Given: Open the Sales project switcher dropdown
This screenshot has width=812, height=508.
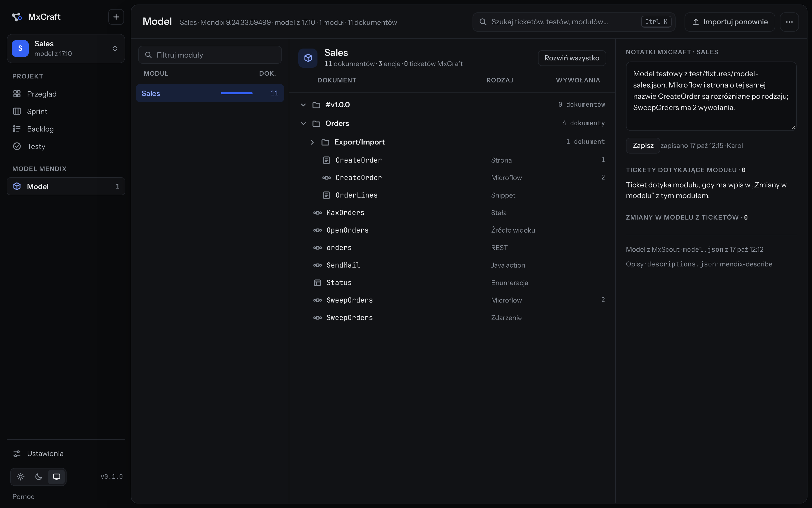Looking at the screenshot, I should [x=66, y=48].
